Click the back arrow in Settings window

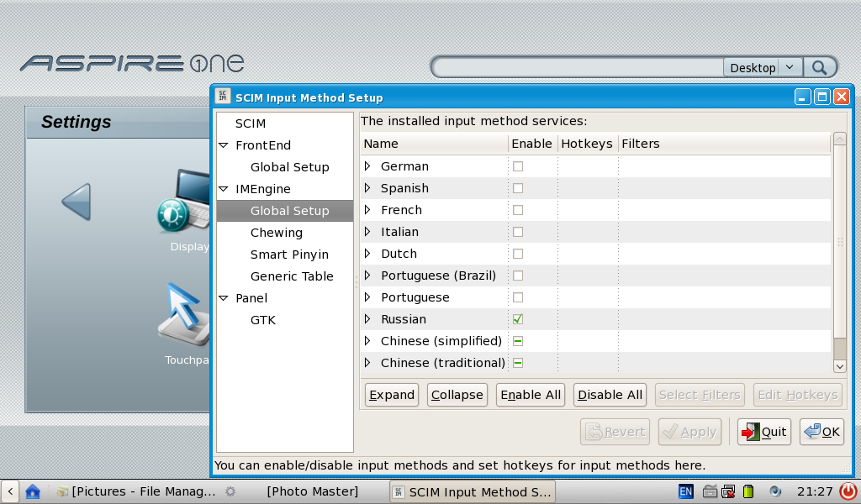pos(77,202)
